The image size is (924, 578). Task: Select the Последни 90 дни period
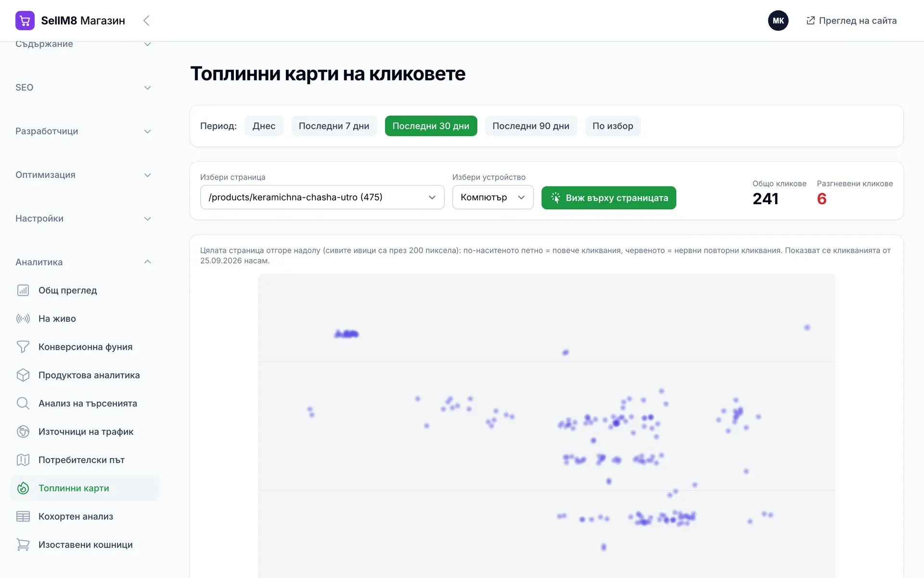pyautogui.click(x=531, y=126)
